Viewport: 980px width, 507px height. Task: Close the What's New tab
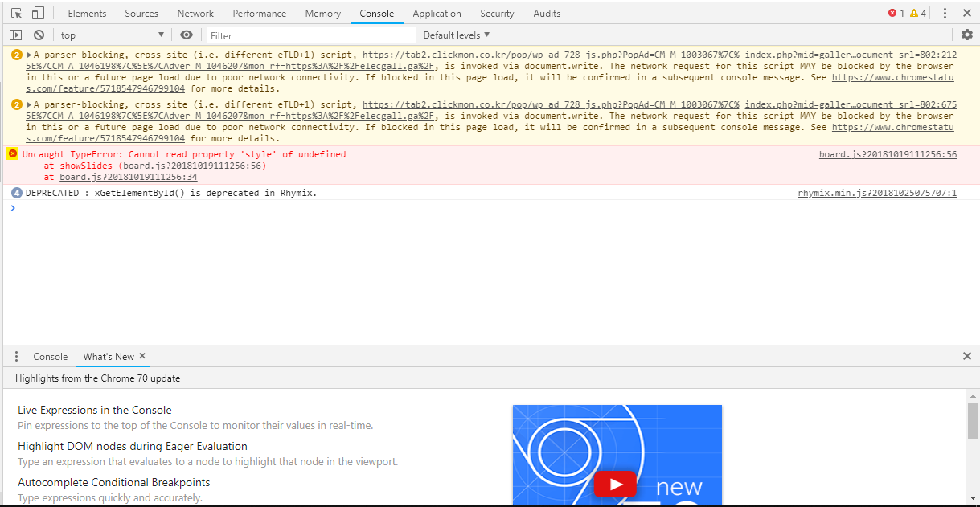[142, 356]
